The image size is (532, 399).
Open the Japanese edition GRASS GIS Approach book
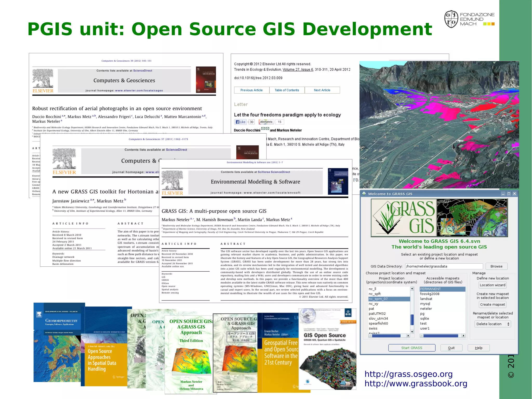[x=235, y=353]
